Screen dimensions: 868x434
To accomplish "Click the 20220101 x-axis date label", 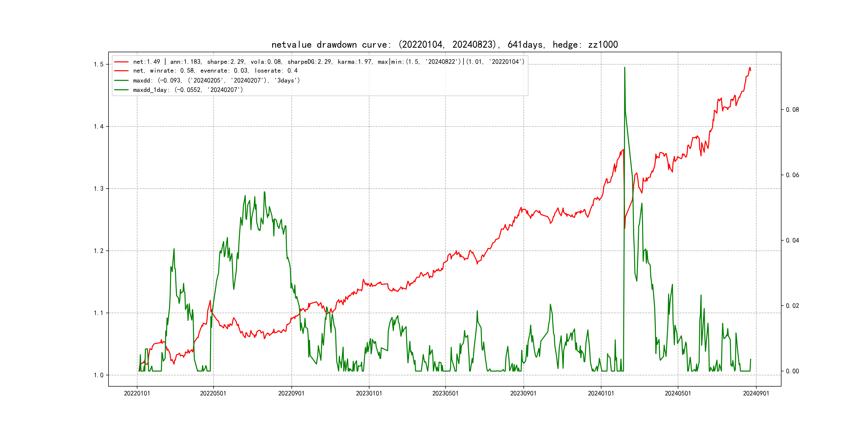I will [x=137, y=394].
